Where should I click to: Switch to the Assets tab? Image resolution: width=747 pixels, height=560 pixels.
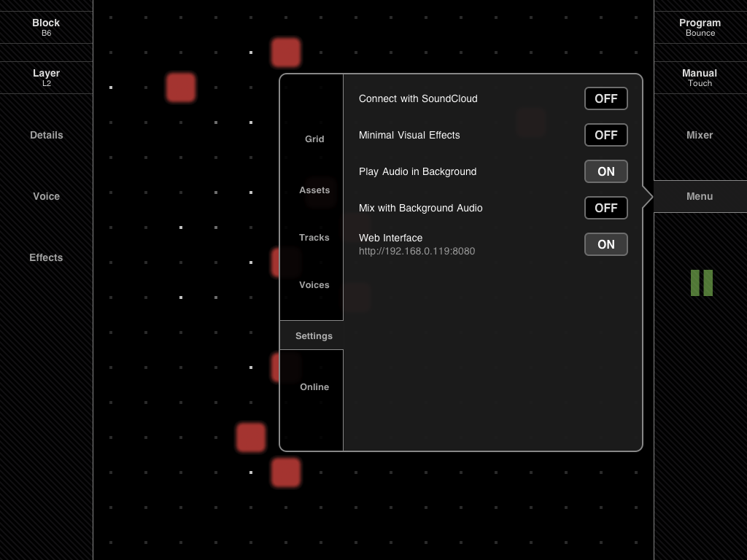[x=314, y=190]
